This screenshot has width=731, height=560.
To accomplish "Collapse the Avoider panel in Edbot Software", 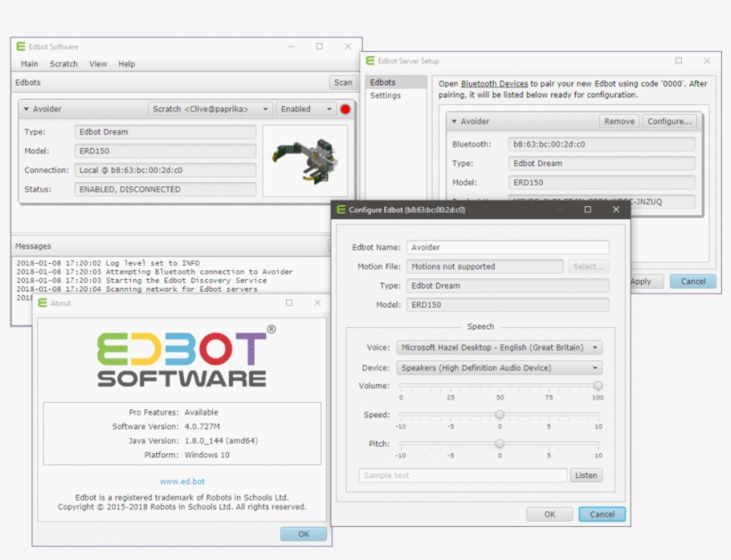I will (26, 109).
